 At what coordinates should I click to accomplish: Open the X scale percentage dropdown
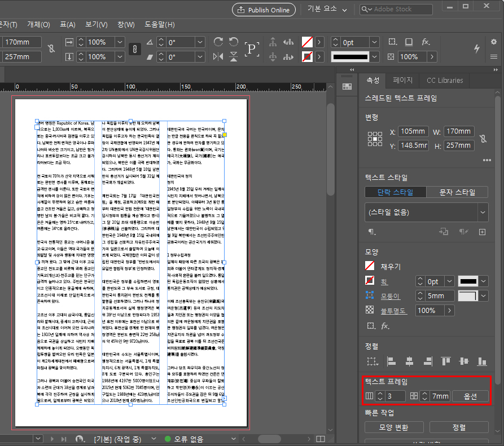point(120,42)
